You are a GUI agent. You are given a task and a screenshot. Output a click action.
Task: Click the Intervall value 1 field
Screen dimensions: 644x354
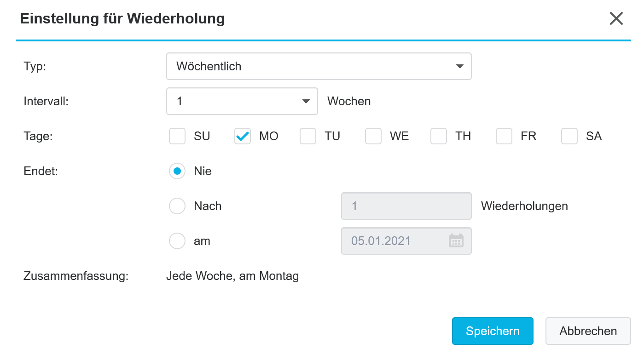pyautogui.click(x=242, y=101)
